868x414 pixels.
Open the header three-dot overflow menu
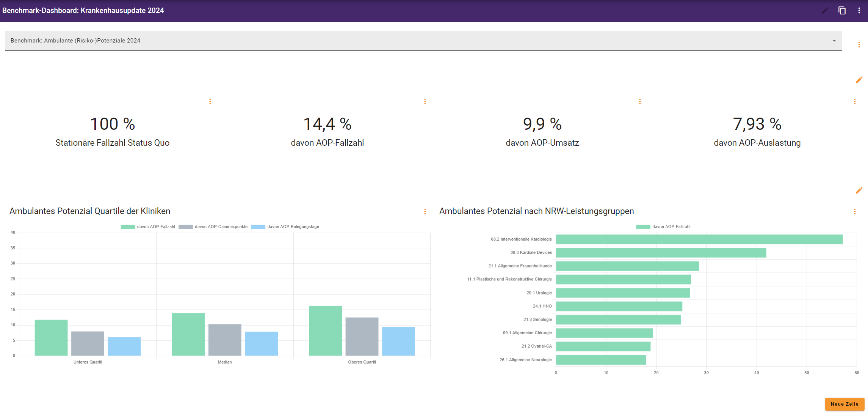[859, 11]
